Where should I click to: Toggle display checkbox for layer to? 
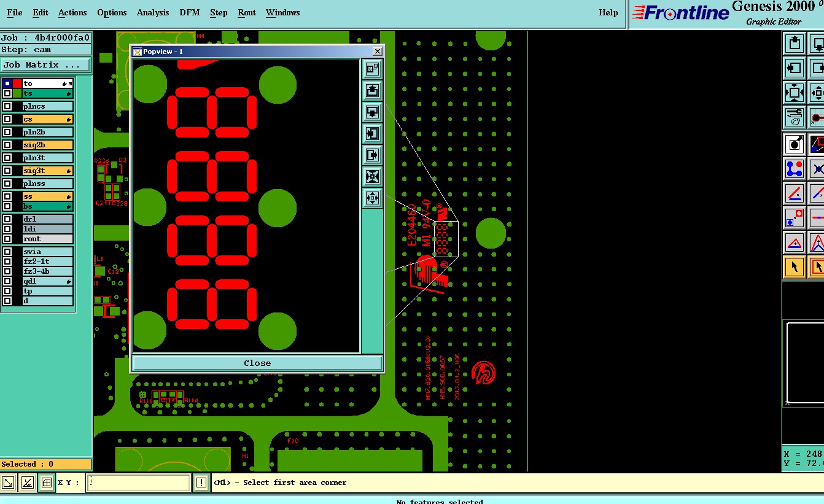tap(7, 83)
